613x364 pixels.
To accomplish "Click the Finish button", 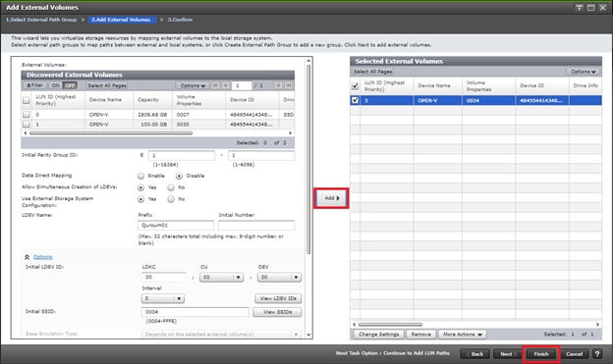I will (x=541, y=354).
